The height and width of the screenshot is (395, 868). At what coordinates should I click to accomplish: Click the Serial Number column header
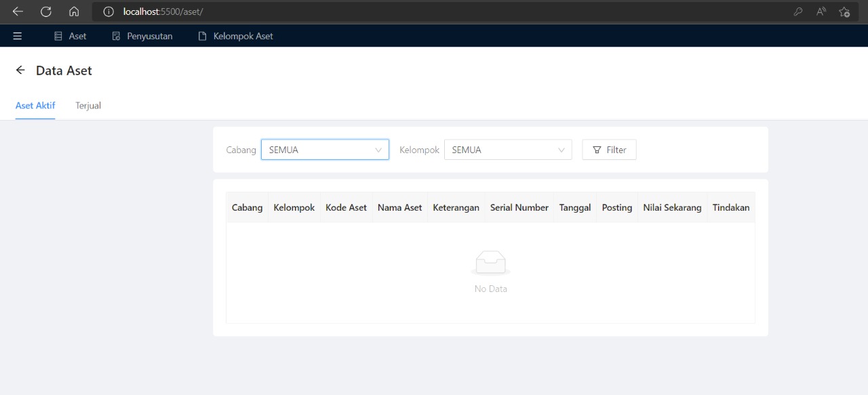[x=519, y=207]
